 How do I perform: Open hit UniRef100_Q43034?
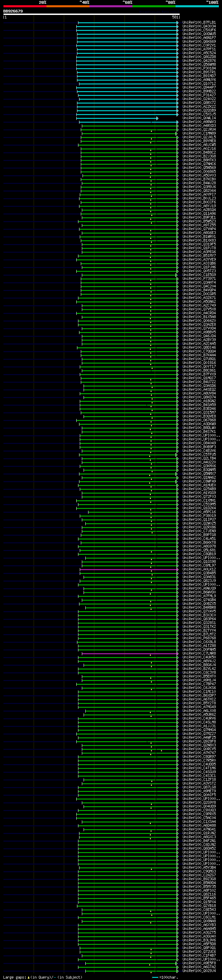point(199,26)
